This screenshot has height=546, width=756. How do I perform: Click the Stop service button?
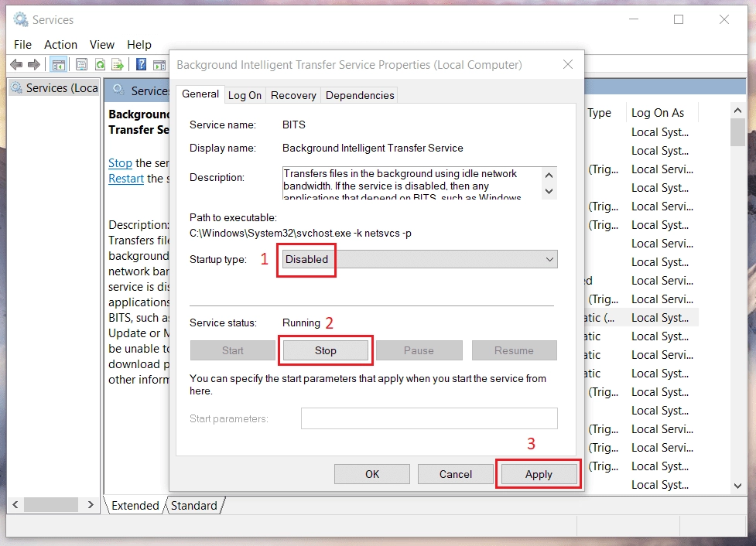tap(326, 351)
